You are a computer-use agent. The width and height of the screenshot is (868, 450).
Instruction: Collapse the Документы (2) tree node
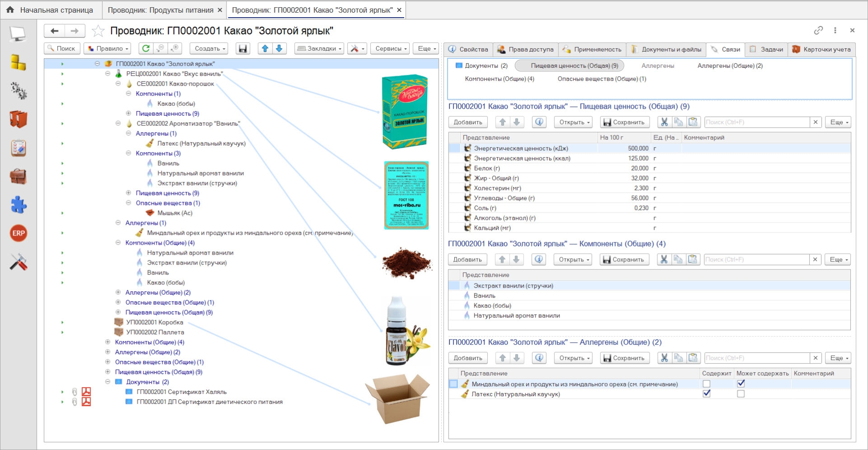[108, 382]
